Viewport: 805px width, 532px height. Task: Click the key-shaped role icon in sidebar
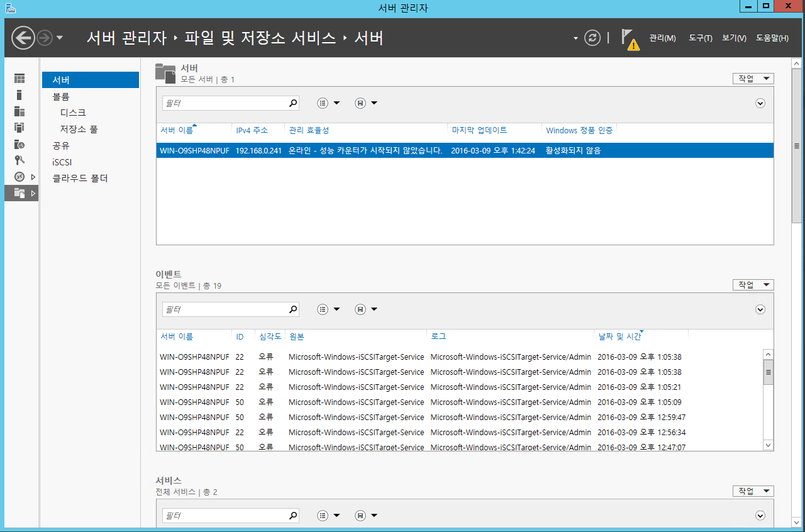(19, 160)
